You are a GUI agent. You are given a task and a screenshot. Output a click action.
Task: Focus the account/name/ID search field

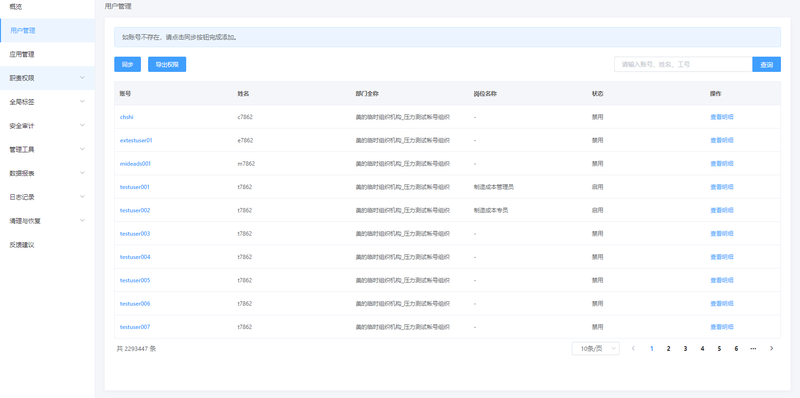click(x=683, y=64)
